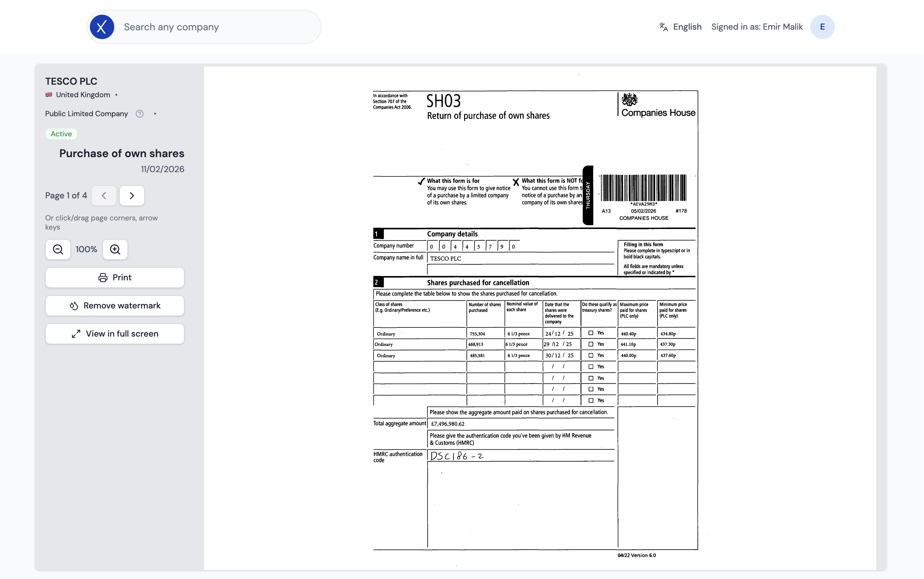Click total aggregate amount £7,496,980.62

447,423
